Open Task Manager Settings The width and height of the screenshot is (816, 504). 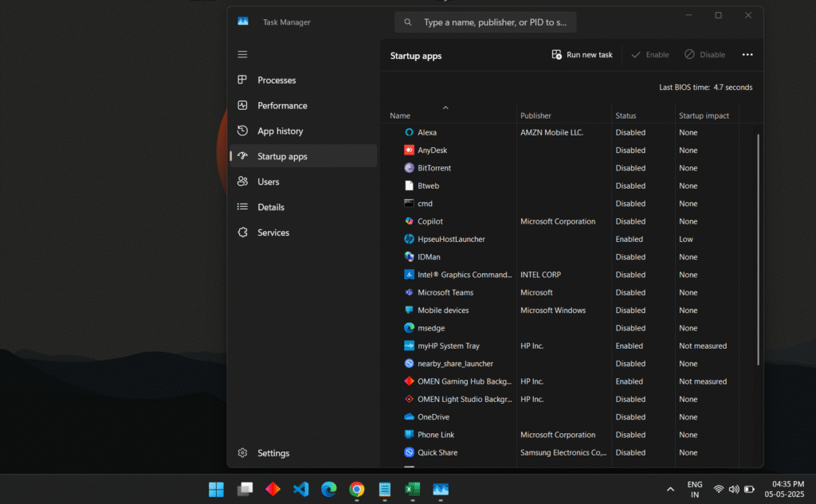coord(304,453)
